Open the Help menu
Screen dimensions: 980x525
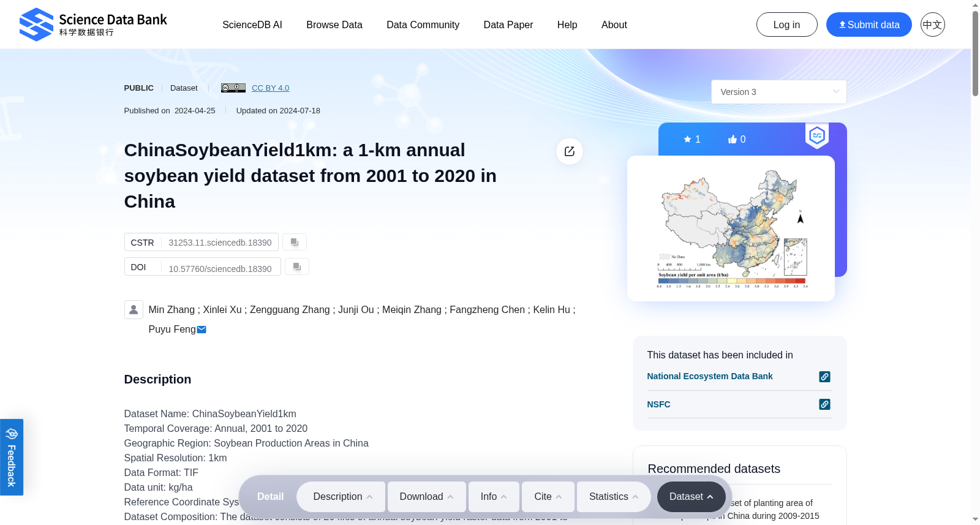point(567,25)
